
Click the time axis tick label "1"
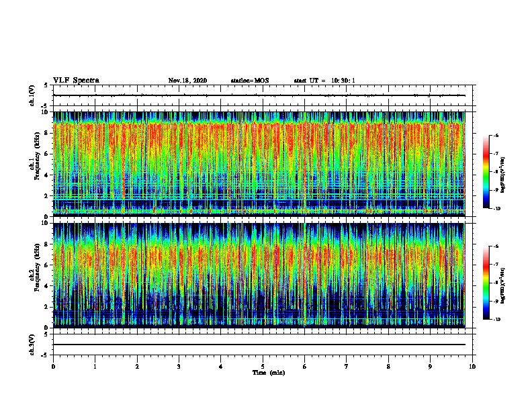coord(95,367)
